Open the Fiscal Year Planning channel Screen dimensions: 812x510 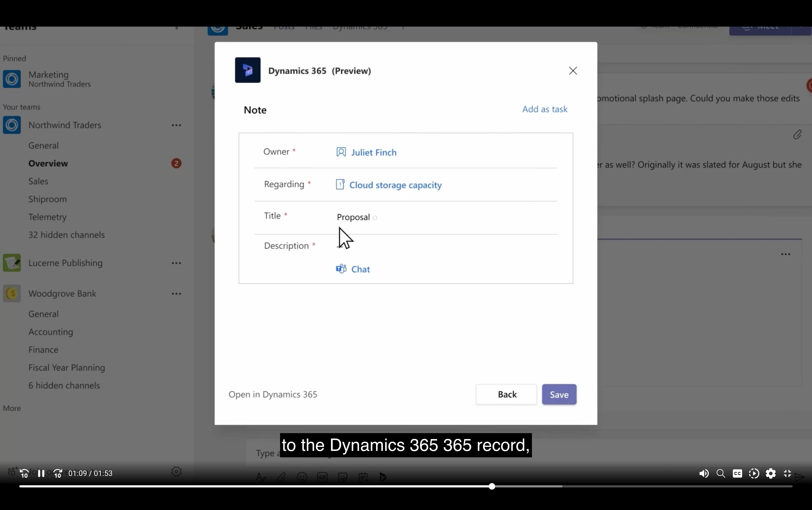[x=67, y=368]
